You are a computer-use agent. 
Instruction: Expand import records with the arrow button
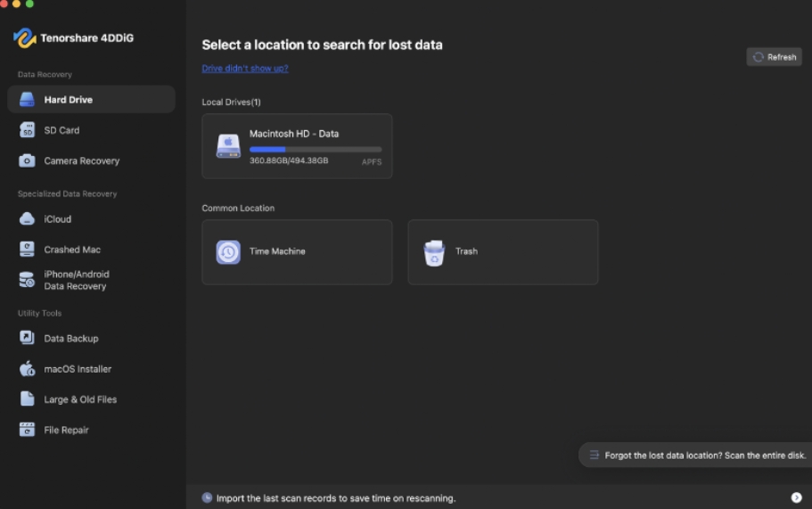coord(797,497)
